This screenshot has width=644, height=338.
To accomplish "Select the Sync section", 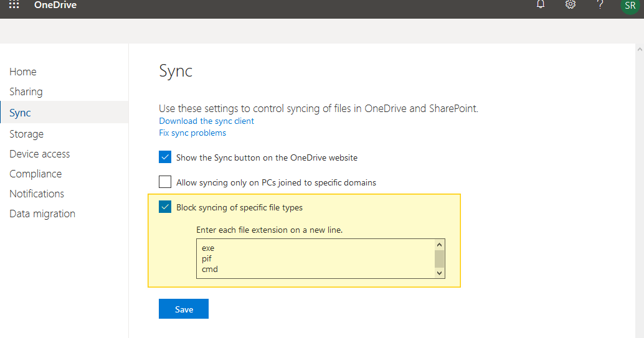I will (64, 113).
